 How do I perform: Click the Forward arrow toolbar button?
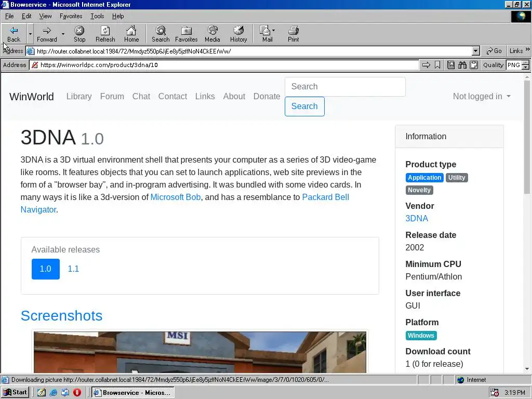[47, 34]
